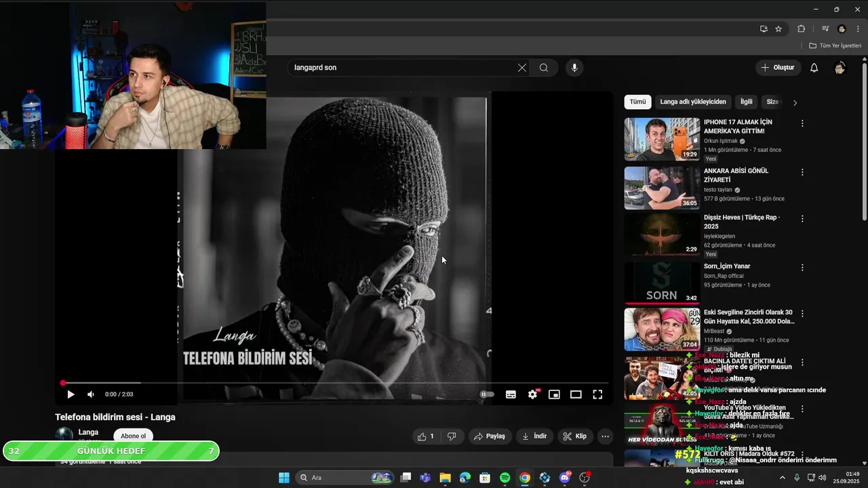Enable theater mode view
Viewport: 868px width, 488px height.
click(576, 394)
